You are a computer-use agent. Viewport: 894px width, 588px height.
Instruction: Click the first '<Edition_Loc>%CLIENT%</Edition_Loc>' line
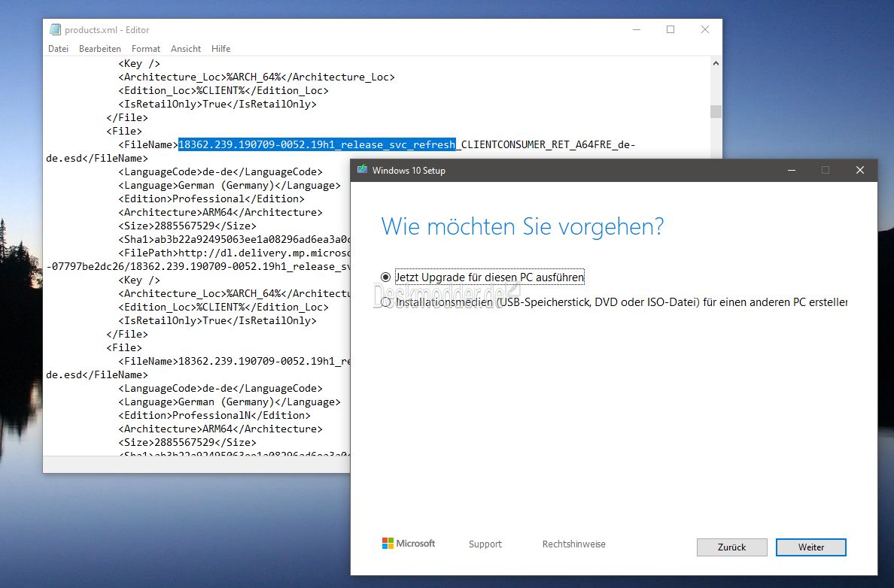click(223, 90)
